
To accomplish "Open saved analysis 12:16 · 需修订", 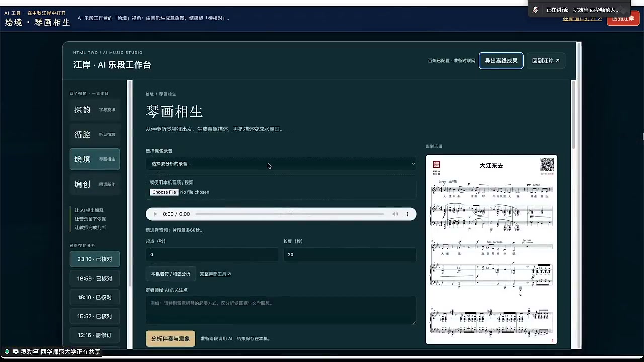I will (x=95, y=335).
